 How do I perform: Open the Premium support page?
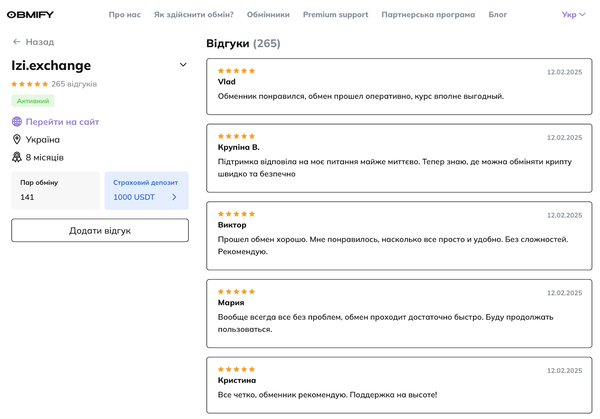click(336, 15)
